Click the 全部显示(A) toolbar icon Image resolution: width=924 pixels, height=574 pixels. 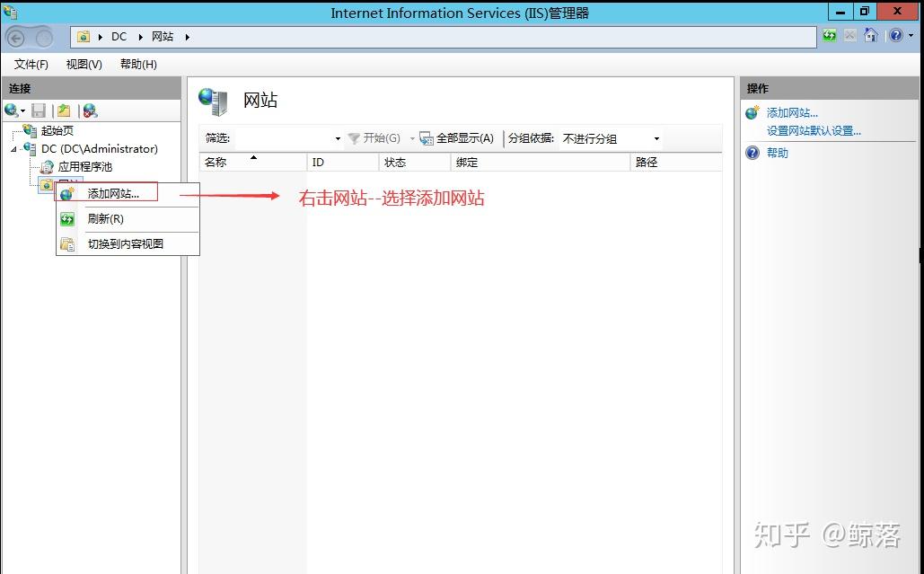click(425, 137)
